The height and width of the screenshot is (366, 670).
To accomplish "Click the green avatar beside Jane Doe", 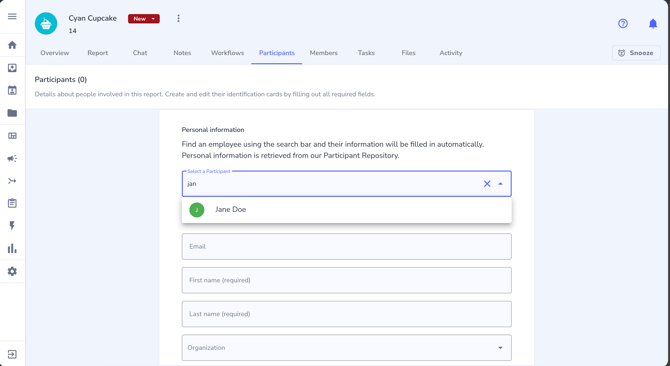I will tap(197, 210).
